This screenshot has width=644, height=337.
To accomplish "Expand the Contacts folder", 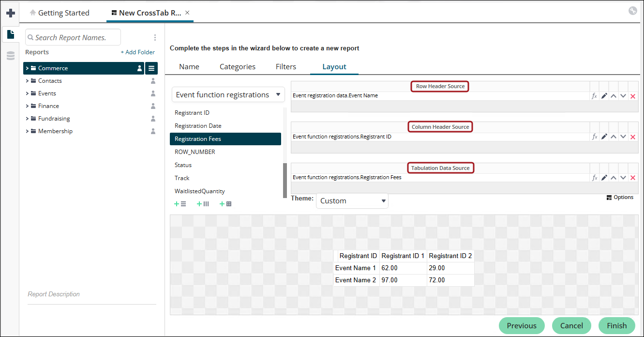I will click(28, 81).
